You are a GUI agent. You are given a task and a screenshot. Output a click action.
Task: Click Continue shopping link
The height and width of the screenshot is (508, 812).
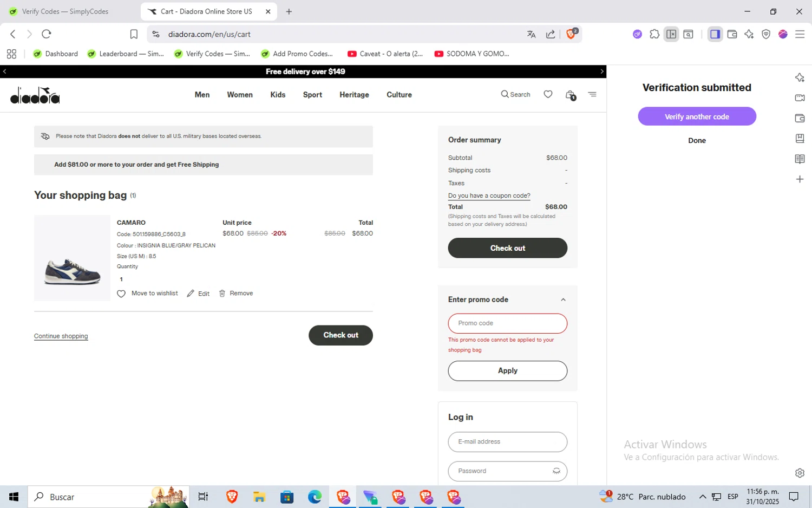[61, 336]
